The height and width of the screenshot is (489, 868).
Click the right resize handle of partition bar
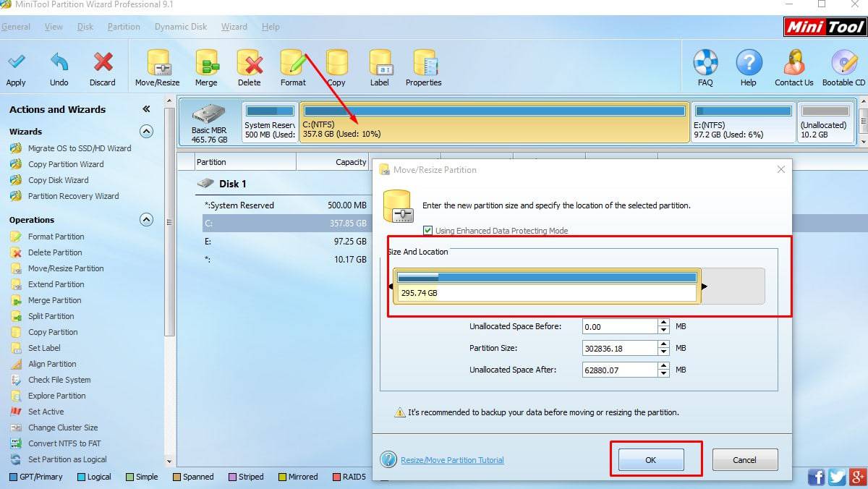(704, 286)
